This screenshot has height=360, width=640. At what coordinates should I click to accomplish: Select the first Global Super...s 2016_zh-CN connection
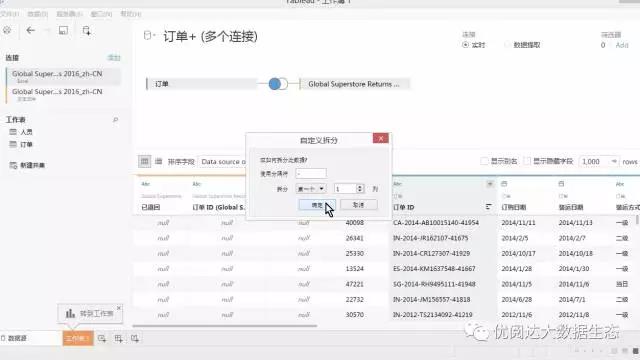pyautogui.click(x=64, y=76)
